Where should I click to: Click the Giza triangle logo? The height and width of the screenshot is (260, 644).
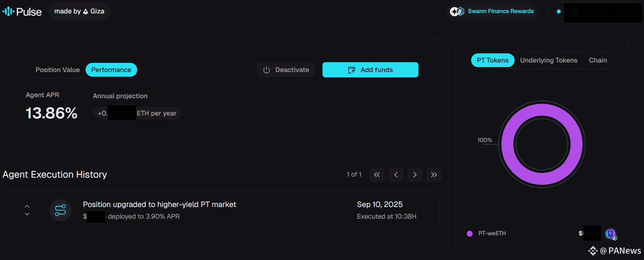(x=86, y=12)
